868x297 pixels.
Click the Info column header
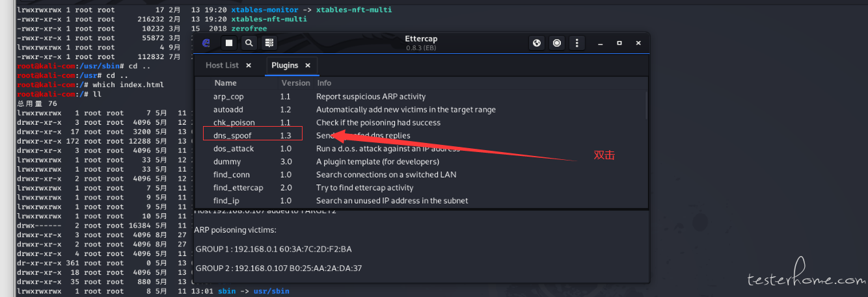pyautogui.click(x=324, y=83)
